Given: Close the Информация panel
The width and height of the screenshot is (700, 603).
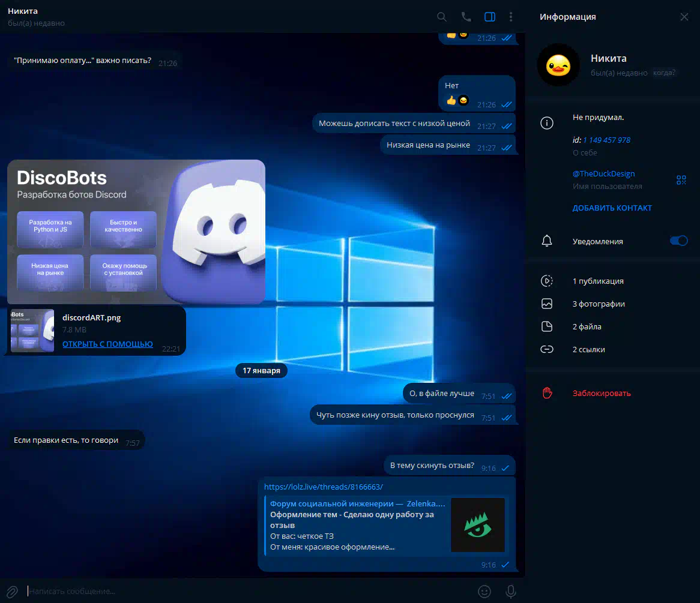Looking at the screenshot, I should pyautogui.click(x=684, y=17).
